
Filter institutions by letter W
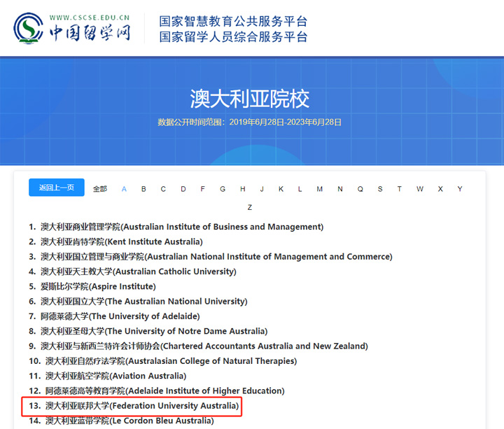420,189
